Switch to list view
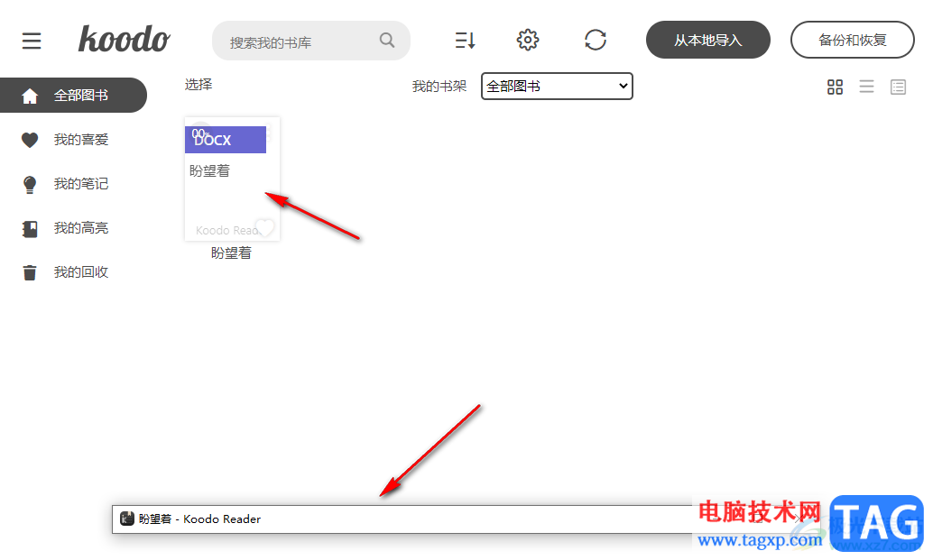Screen dimensions: 933x560 [x=866, y=87]
